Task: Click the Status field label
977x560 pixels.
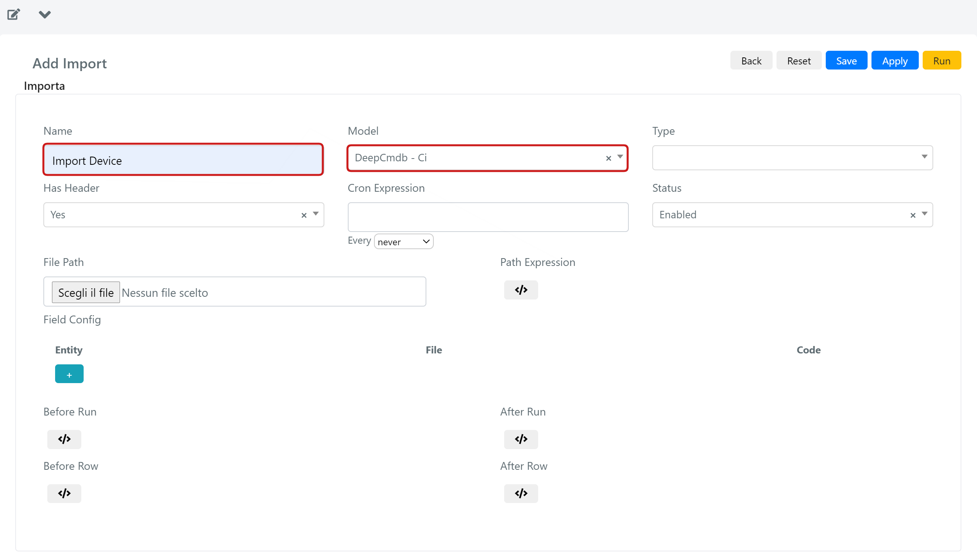Action: (667, 188)
